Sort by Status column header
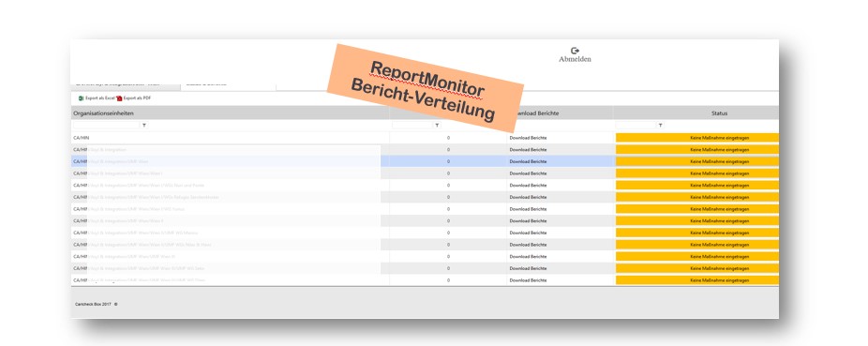868x346 pixels. [x=719, y=113]
